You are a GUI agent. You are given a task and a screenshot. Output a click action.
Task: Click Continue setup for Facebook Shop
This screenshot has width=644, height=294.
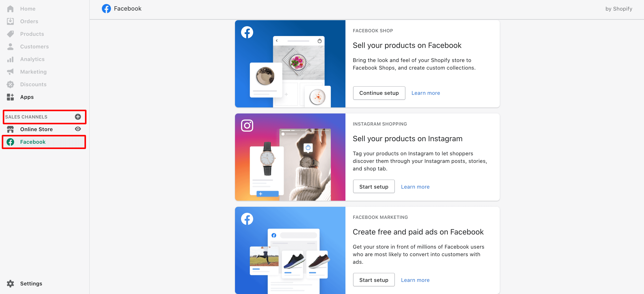pyautogui.click(x=379, y=93)
